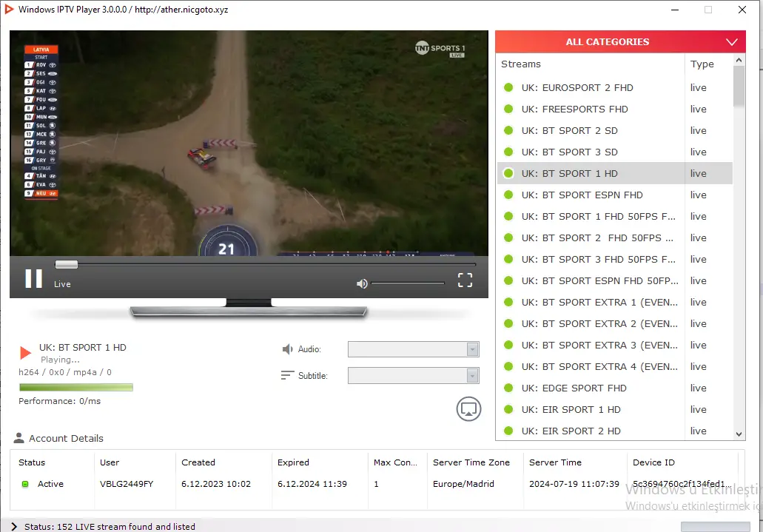The image size is (763, 532).
Task: Click green status dot for BT SPORT 1 HD
Action: click(508, 173)
